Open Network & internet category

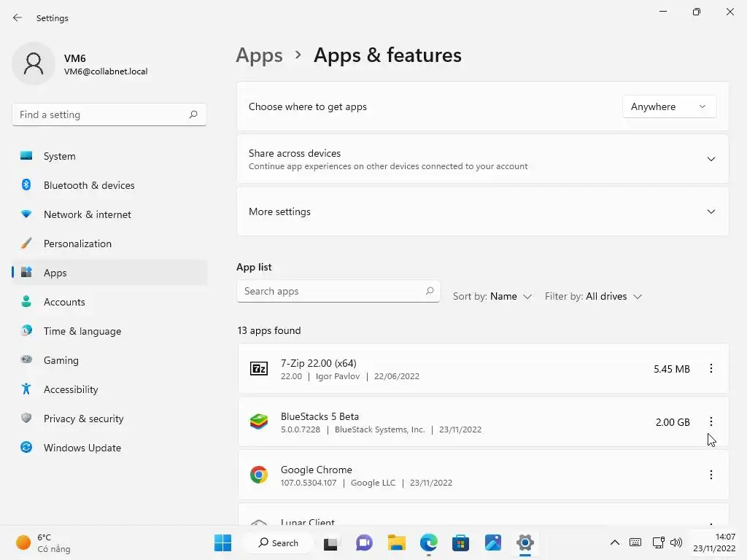pos(109,214)
